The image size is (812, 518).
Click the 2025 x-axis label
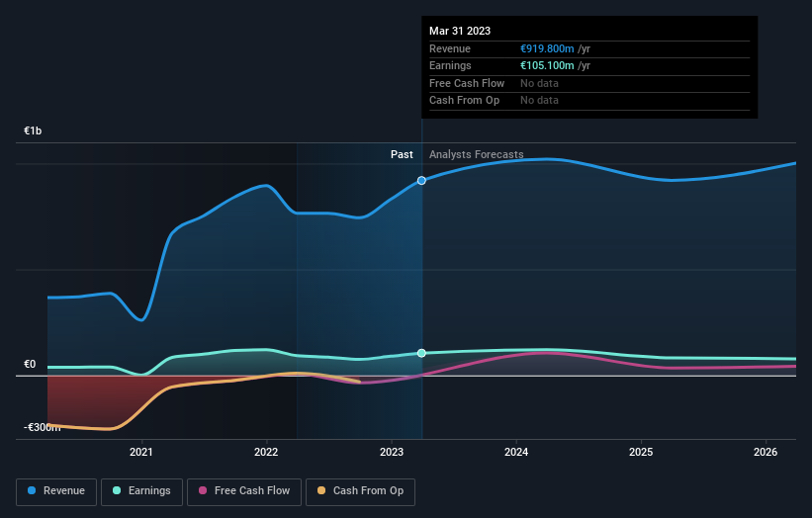[x=641, y=453]
